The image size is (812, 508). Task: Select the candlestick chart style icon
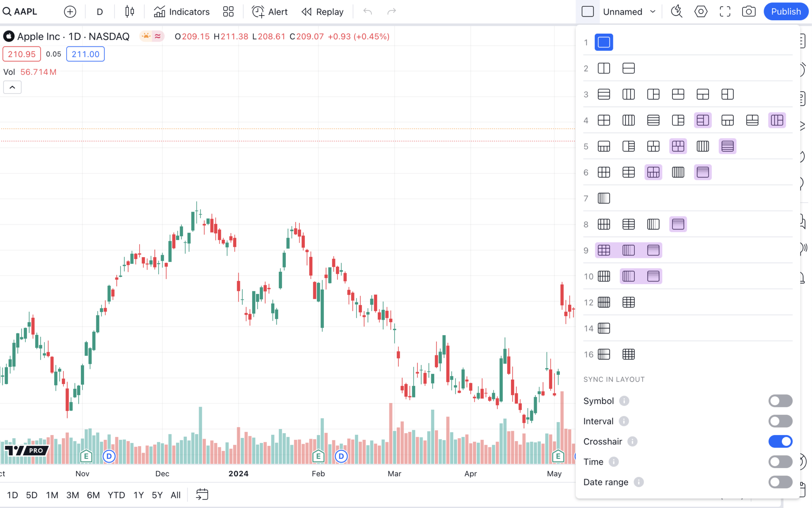[128, 11]
